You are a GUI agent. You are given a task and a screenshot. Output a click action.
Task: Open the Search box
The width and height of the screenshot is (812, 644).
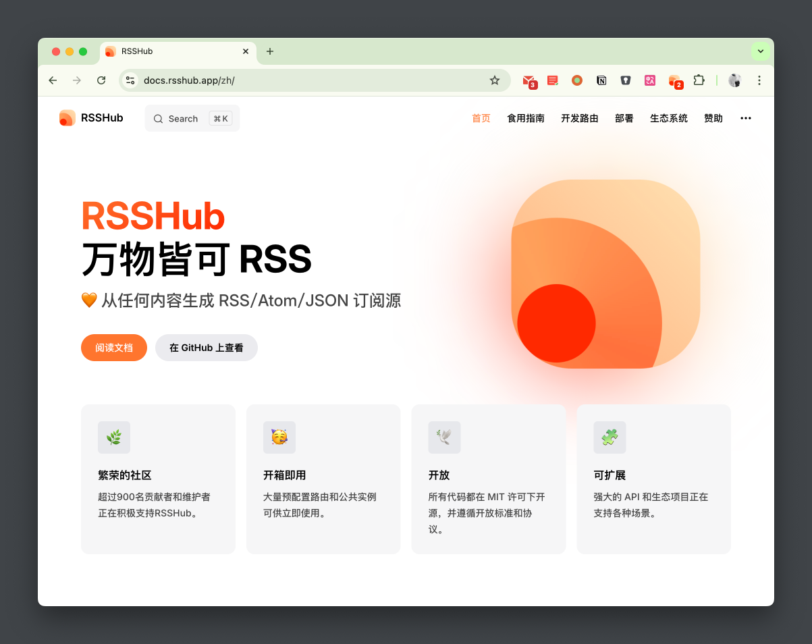coord(192,119)
